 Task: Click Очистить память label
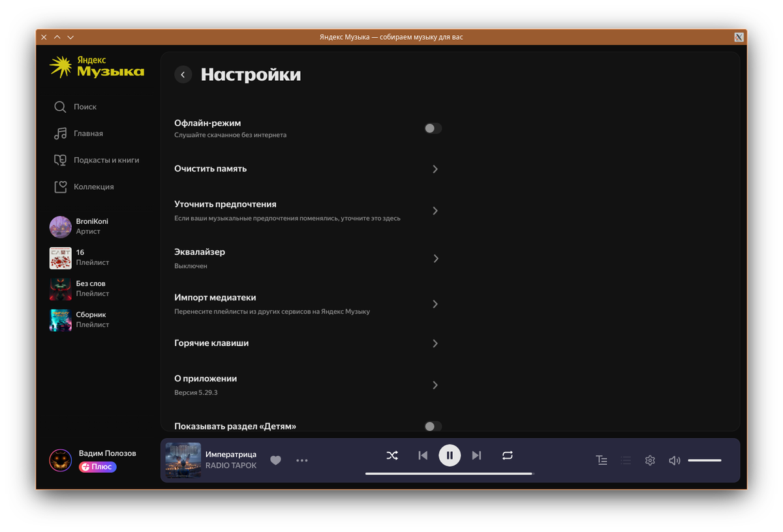(210, 169)
